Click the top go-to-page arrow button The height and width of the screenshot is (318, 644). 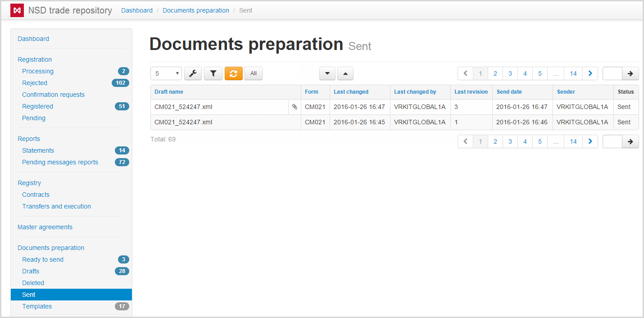click(630, 73)
